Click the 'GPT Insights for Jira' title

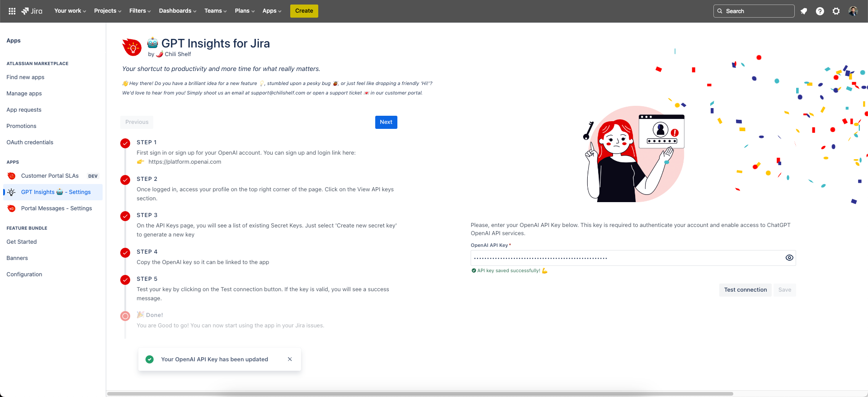[216, 43]
